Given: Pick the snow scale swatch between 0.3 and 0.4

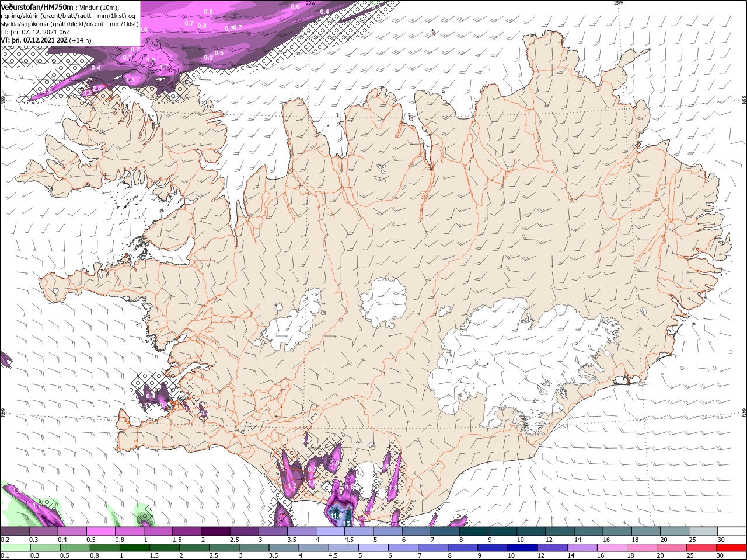Looking at the screenshot, I should click(x=43, y=531).
